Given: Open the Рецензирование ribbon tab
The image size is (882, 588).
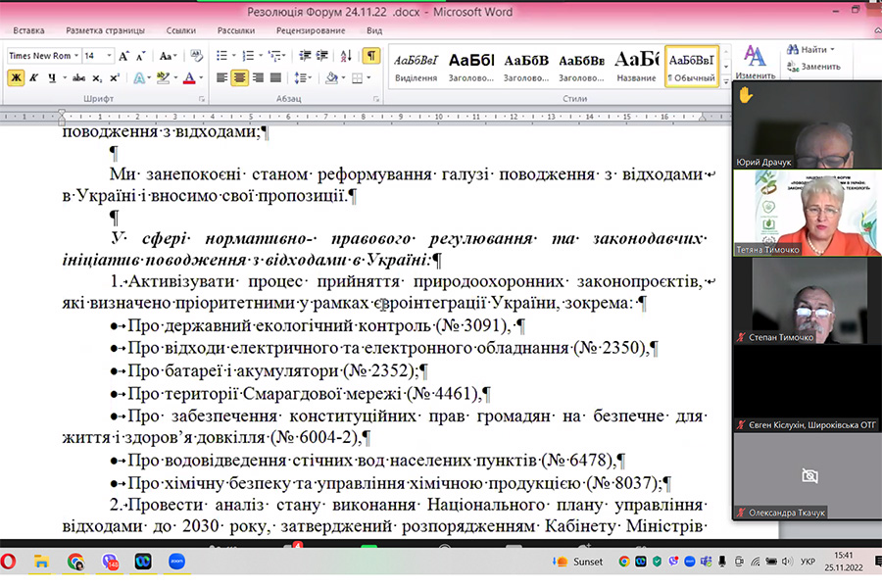Looking at the screenshot, I should click(x=310, y=30).
